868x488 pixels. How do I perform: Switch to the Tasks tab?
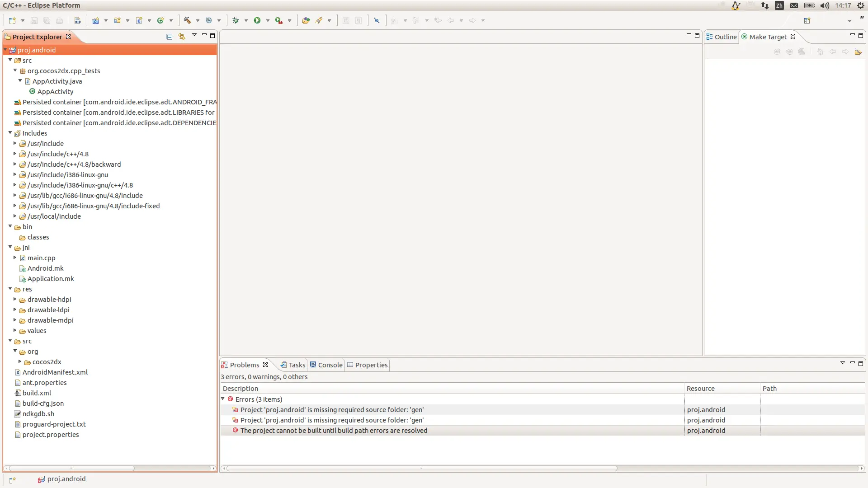[x=292, y=365]
